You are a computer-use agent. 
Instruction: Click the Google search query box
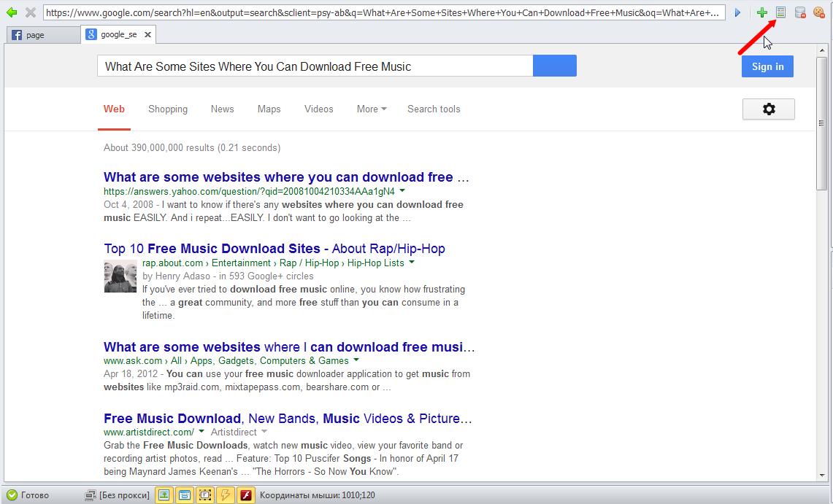[x=315, y=66]
